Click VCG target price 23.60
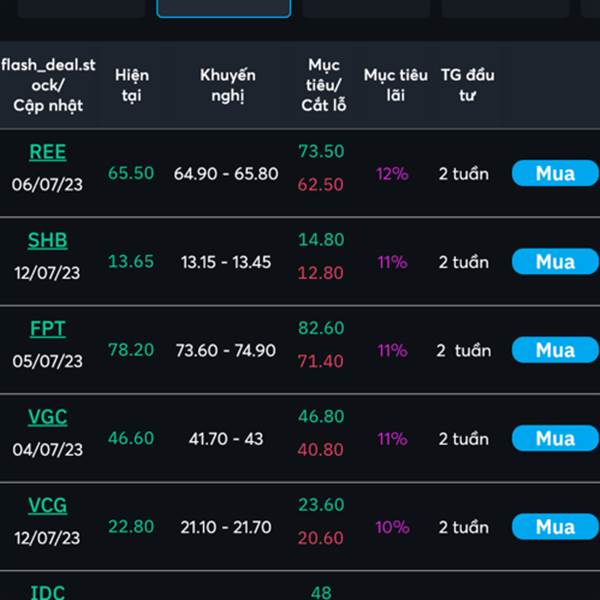This screenshot has height=600, width=600. 321,505
